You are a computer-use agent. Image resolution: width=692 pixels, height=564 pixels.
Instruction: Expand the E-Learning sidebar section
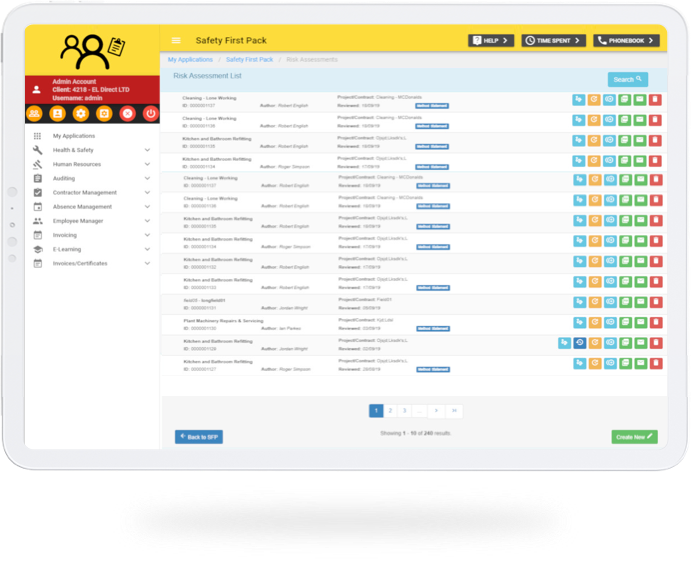click(x=147, y=249)
